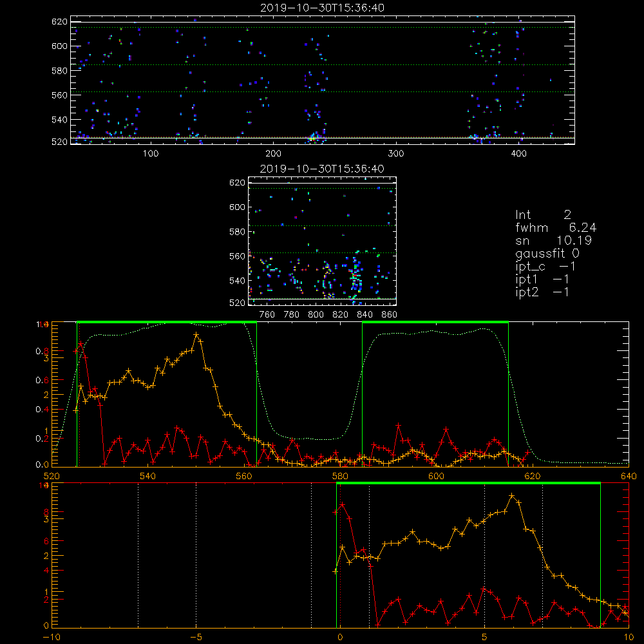Click x-axis label -5 on bottom plot
The image size is (644, 644).
pyautogui.click(x=196, y=637)
